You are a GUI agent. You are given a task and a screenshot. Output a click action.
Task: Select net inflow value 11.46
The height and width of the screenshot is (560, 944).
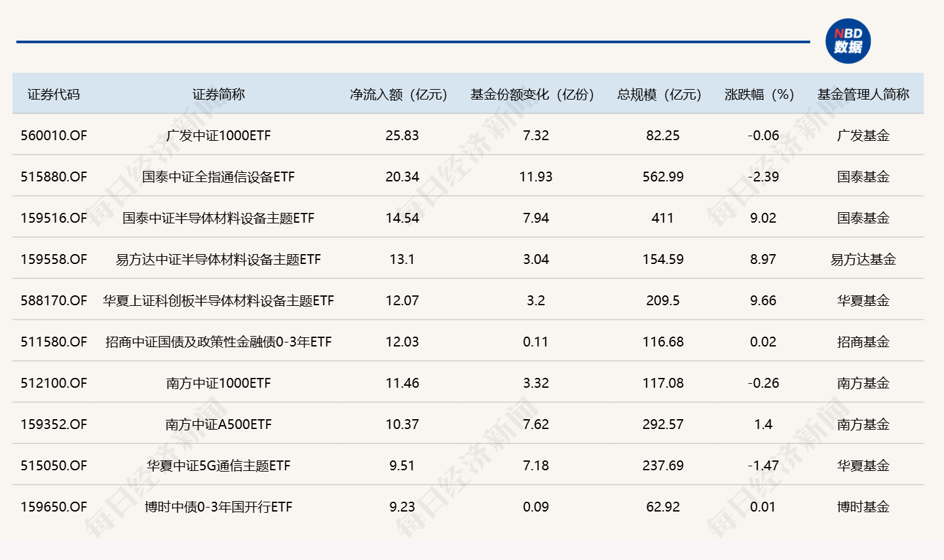click(402, 383)
